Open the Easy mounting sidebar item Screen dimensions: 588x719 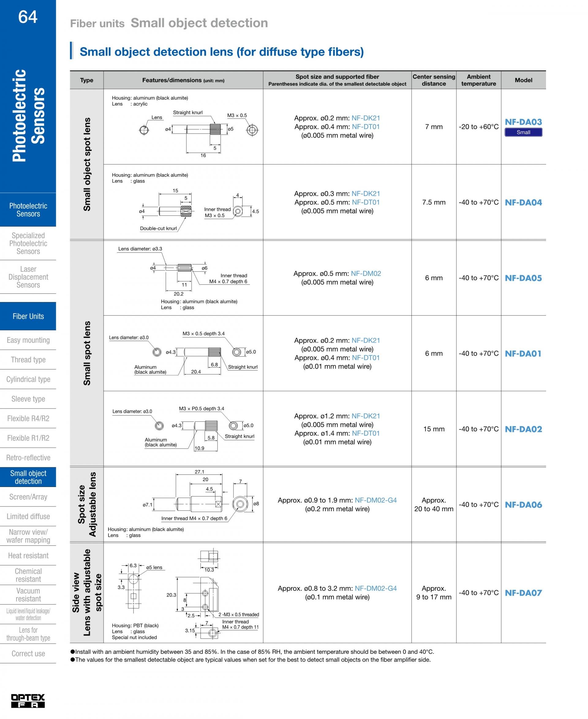point(28,340)
